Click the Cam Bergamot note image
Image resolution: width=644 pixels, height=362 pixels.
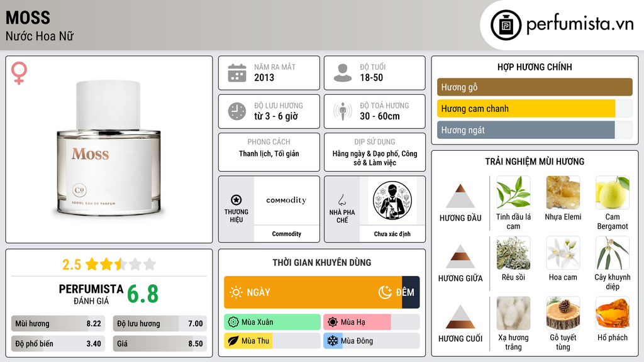(x=613, y=192)
